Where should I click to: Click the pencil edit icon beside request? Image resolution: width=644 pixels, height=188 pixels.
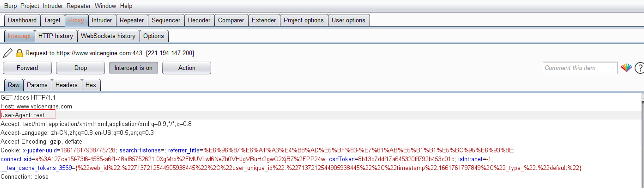pyautogui.click(x=7, y=53)
